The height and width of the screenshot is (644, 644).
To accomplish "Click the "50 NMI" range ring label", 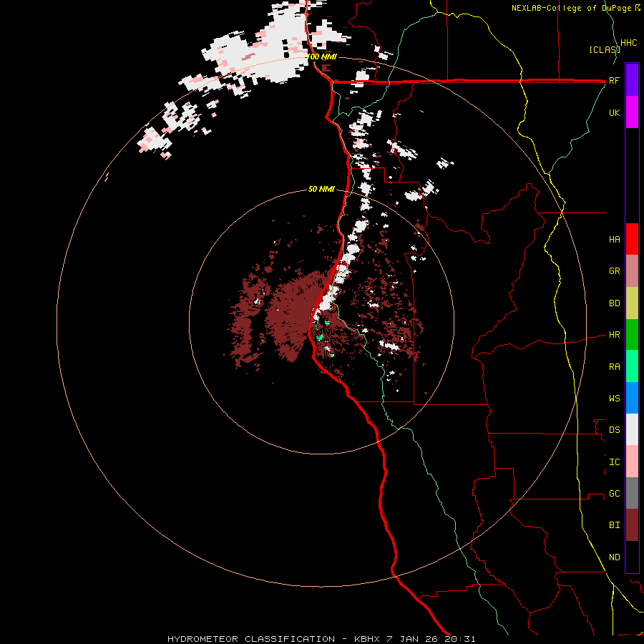I will (321, 190).
